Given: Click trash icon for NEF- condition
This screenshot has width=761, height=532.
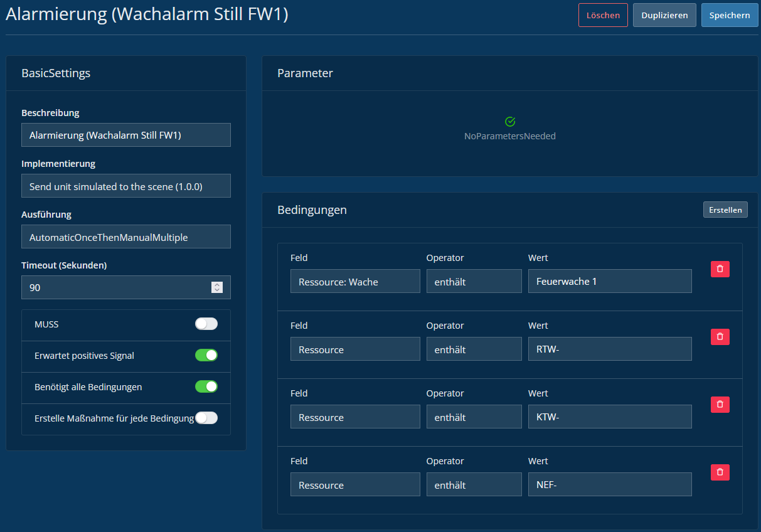Looking at the screenshot, I should (x=720, y=472).
